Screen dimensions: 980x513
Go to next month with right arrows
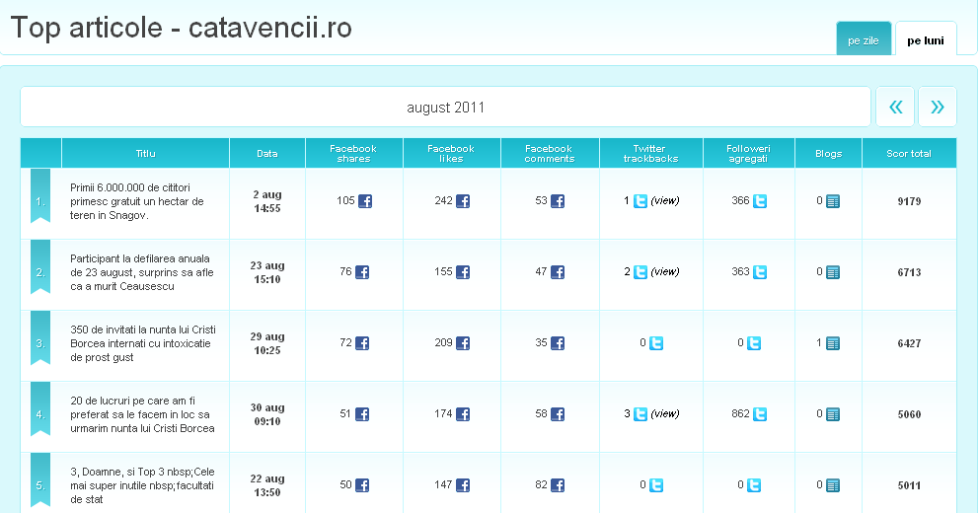(x=938, y=107)
